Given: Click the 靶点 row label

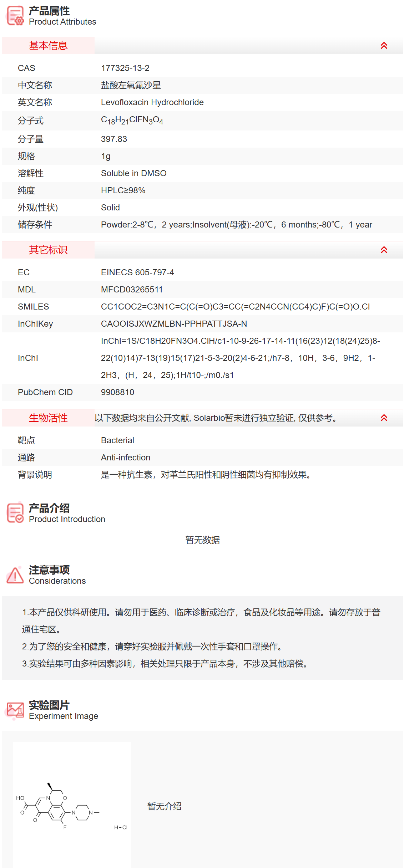Looking at the screenshot, I should pyautogui.click(x=26, y=440).
